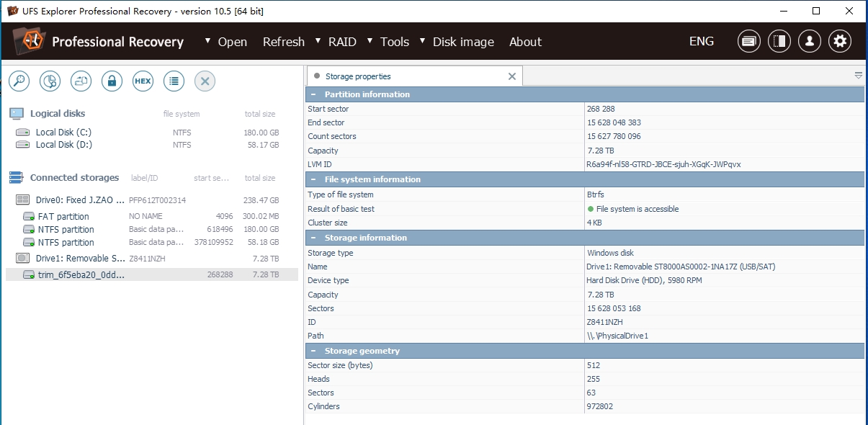
Task: Click the ID value Z8411NZH in properties
Action: pos(605,322)
